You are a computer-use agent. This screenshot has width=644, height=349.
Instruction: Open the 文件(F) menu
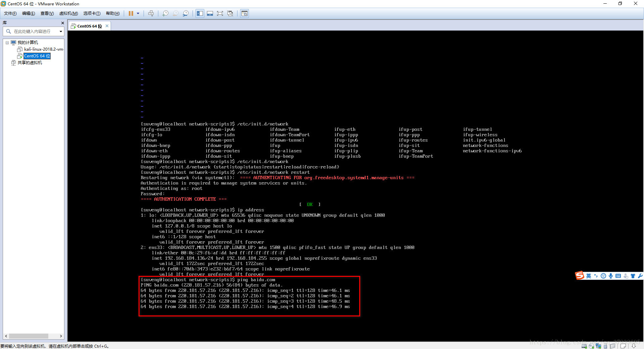pos(10,13)
